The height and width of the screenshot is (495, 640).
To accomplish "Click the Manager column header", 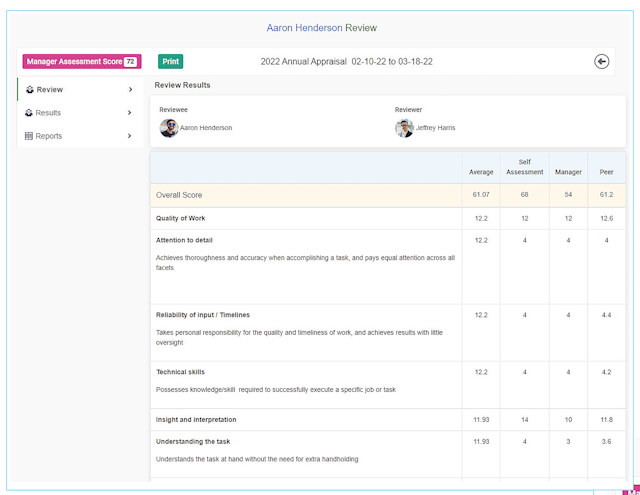I will pos(568,172).
